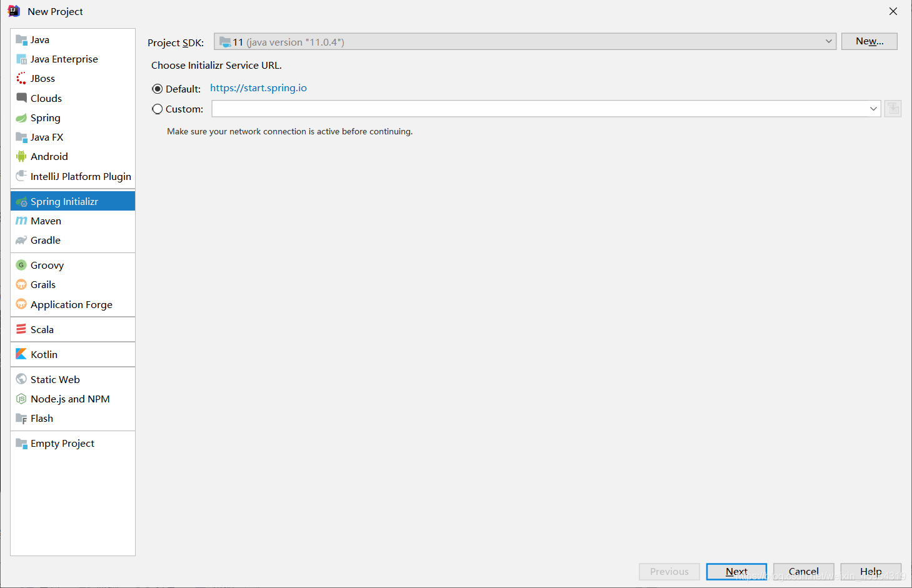Choose the Gradle project type
The width and height of the screenshot is (912, 588).
pos(73,241)
